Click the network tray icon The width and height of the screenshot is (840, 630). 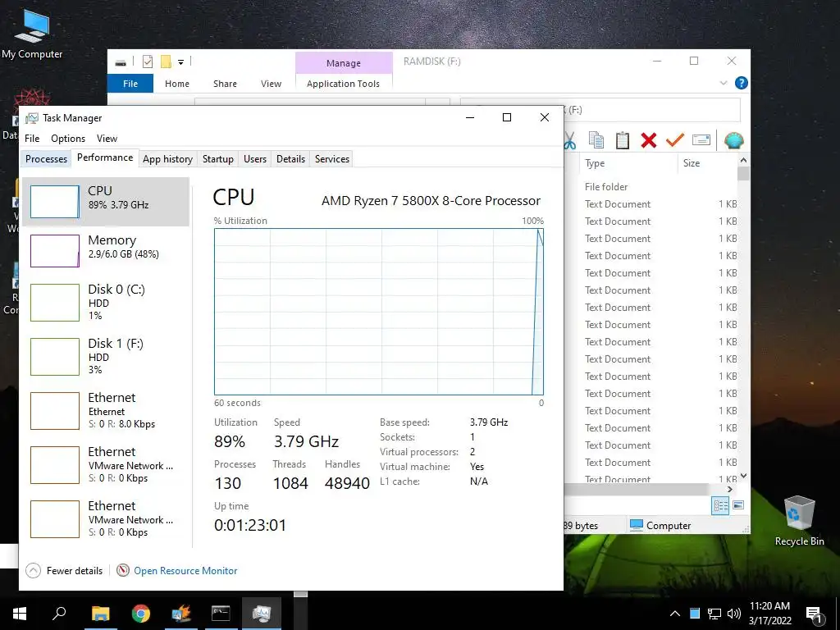[x=714, y=614]
